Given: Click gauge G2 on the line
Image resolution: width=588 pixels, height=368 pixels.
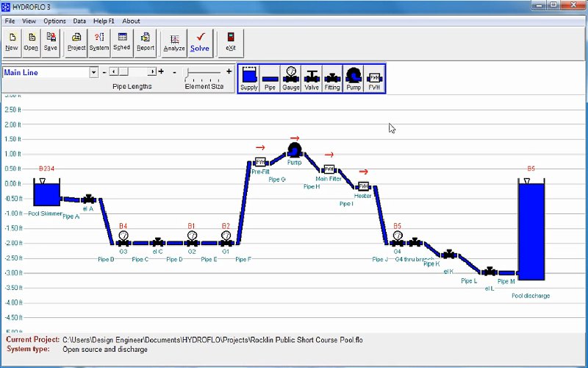Looking at the screenshot, I should pos(192,238).
